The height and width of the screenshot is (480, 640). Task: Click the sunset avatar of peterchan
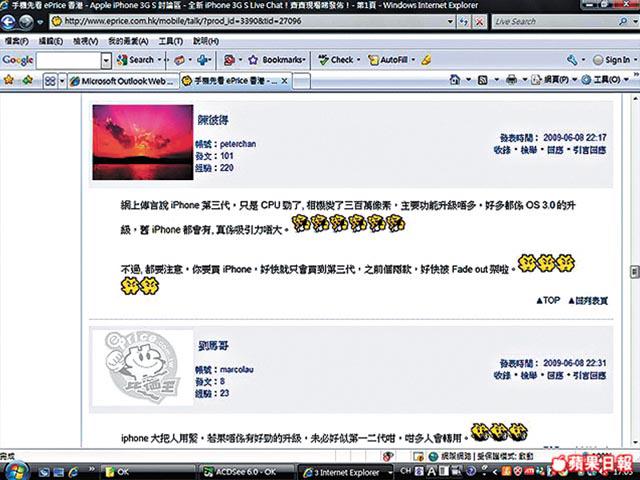point(143,142)
